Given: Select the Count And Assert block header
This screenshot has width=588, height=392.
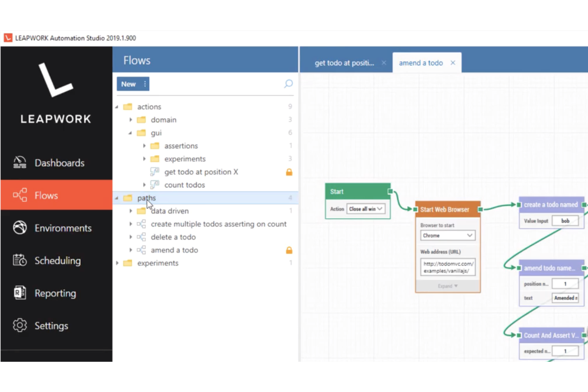Looking at the screenshot, I should pos(551,335).
